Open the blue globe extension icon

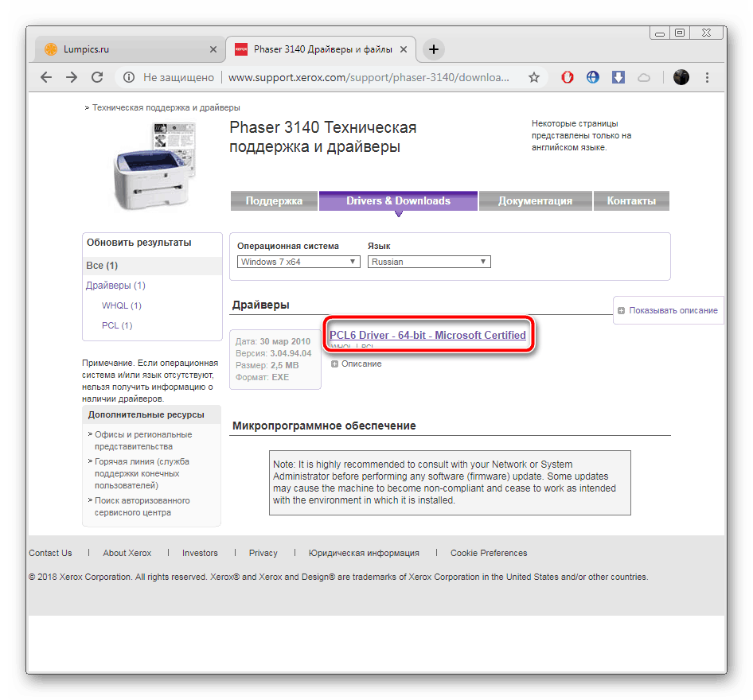pos(593,77)
